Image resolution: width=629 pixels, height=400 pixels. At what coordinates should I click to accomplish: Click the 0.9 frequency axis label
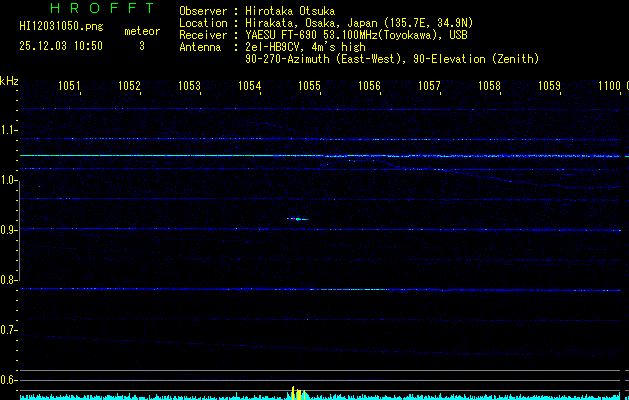tap(9, 230)
